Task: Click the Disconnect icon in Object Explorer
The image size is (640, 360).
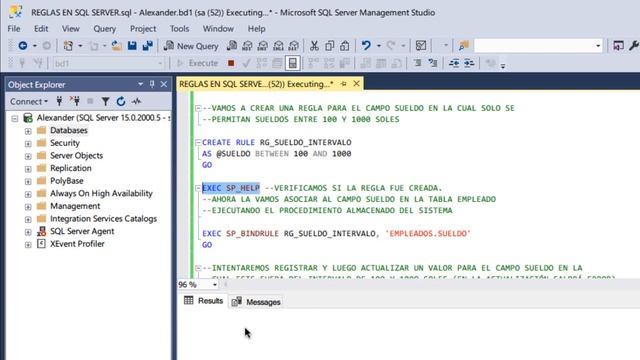Action: pos(75,101)
